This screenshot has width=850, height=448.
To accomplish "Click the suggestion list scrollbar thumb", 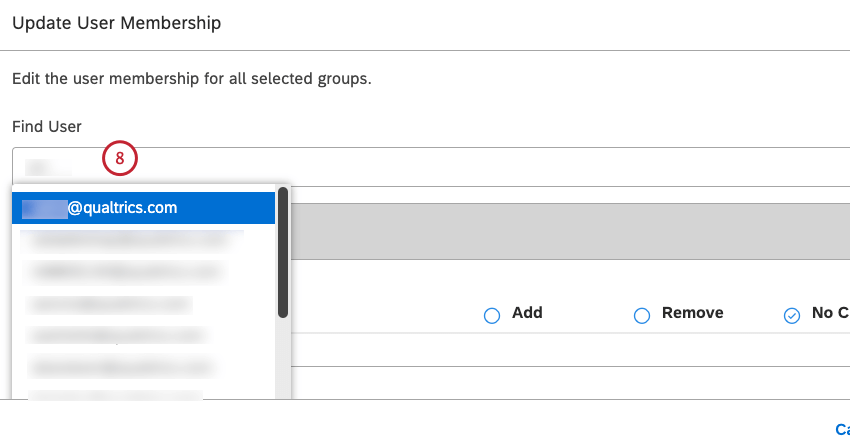I will click(x=283, y=252).
